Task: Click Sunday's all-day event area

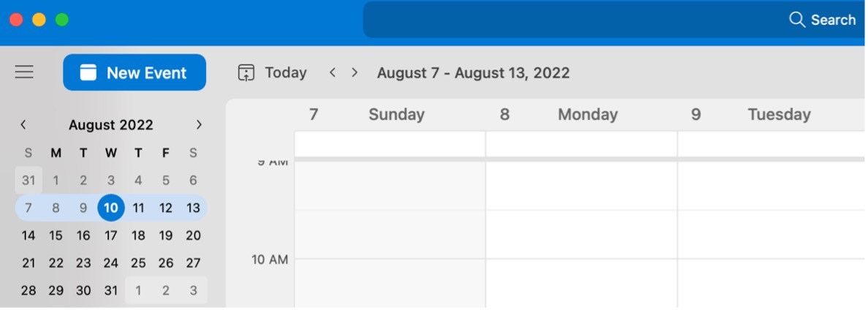Action: click(389, 144)
